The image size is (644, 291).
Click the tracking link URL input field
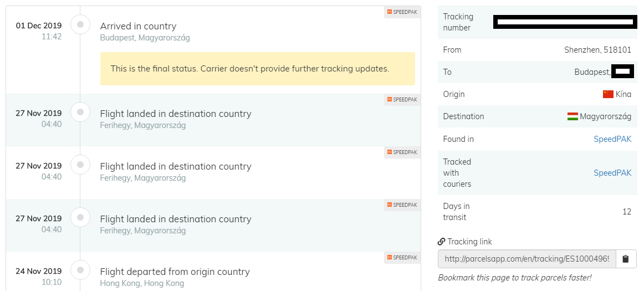(527, 259)
